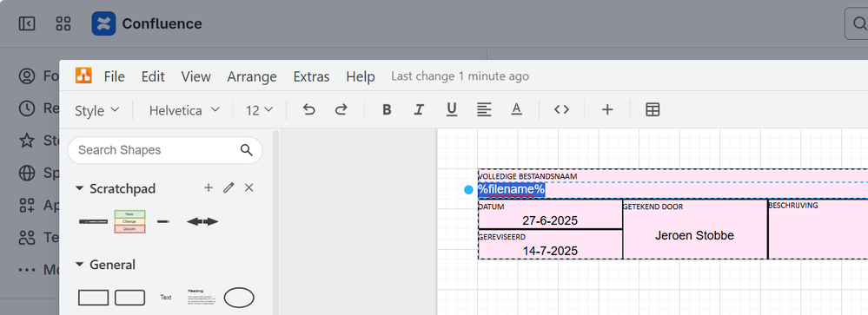Click the Jeroen Stobbe cell
Image resolution: width=868 pixels, height=315 pixels.
click(x=695, y=235)
